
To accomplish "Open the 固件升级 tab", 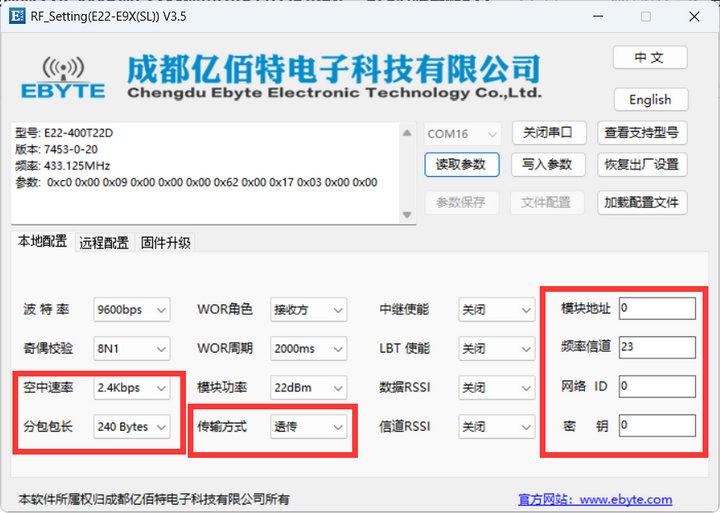I will tap(165, 243).
